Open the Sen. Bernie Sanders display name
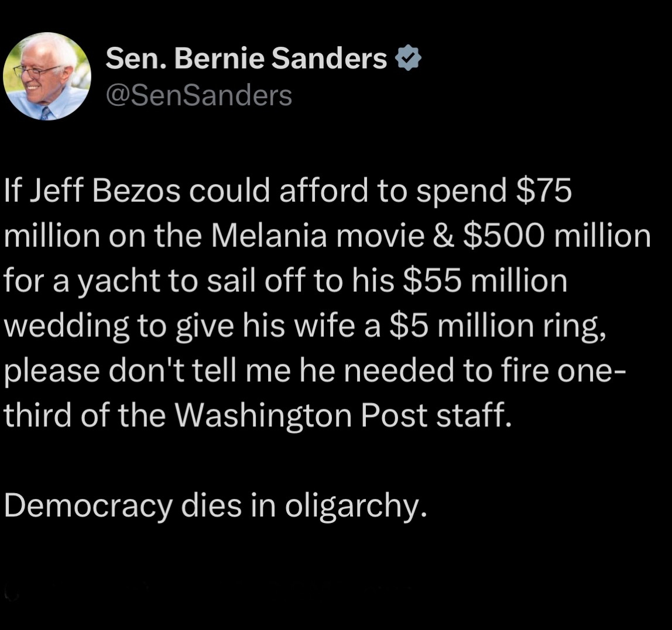 pyautogui.click(x=246, y=59)
